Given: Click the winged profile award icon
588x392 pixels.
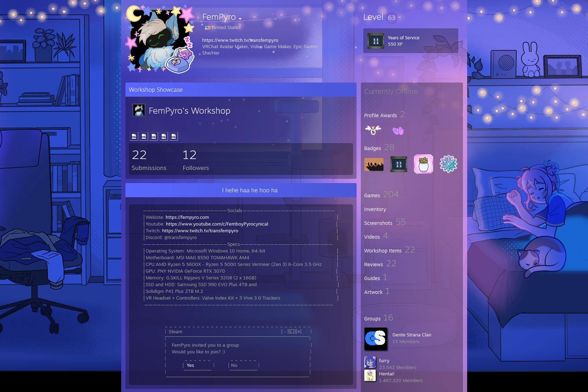Looking at the screenshot, I should tap(373, 130).
